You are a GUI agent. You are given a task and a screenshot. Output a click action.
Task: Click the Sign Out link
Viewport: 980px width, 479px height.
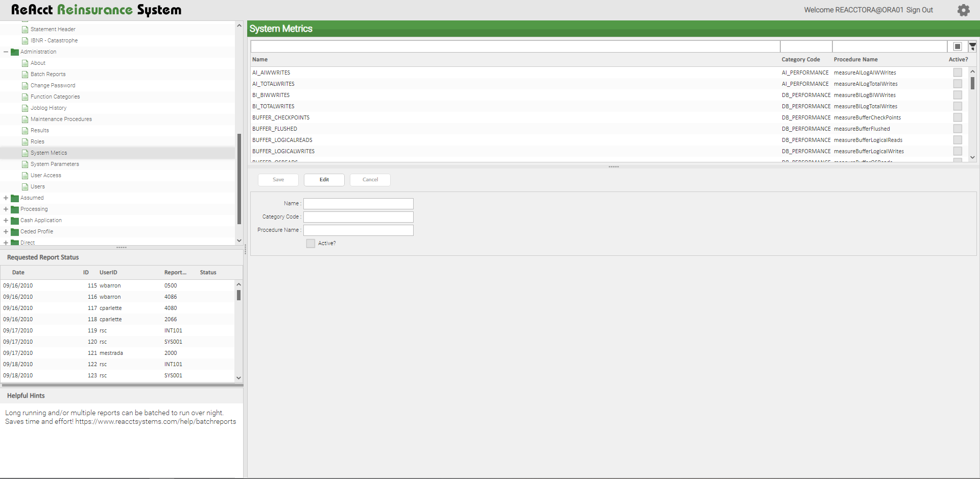[x=919, y=10]
